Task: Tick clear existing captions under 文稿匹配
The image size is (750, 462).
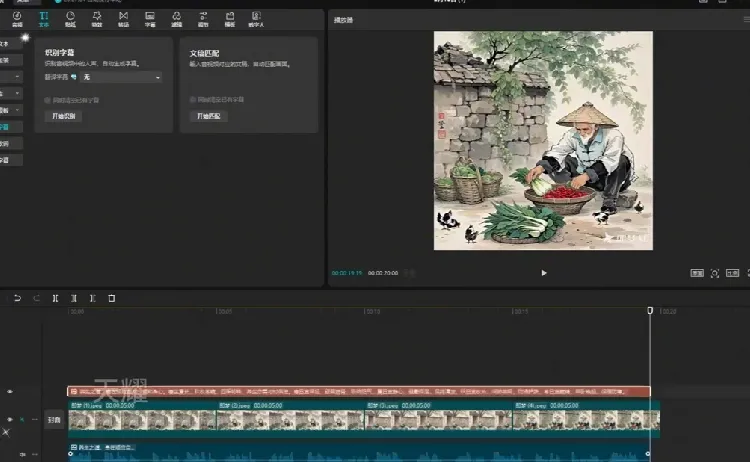Action: (193, 99)
